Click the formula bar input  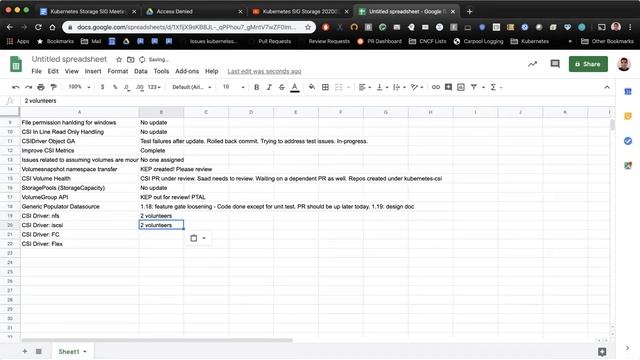pos(318,100)
